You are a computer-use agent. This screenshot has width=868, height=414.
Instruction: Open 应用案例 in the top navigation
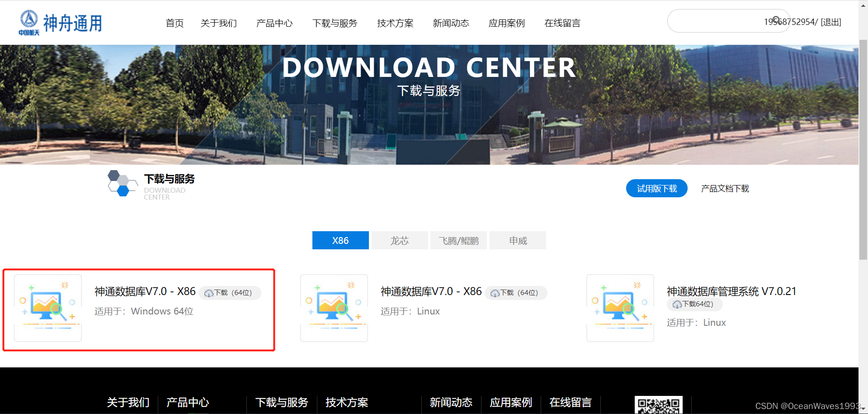pyautogui.click(x=506, y=23)
